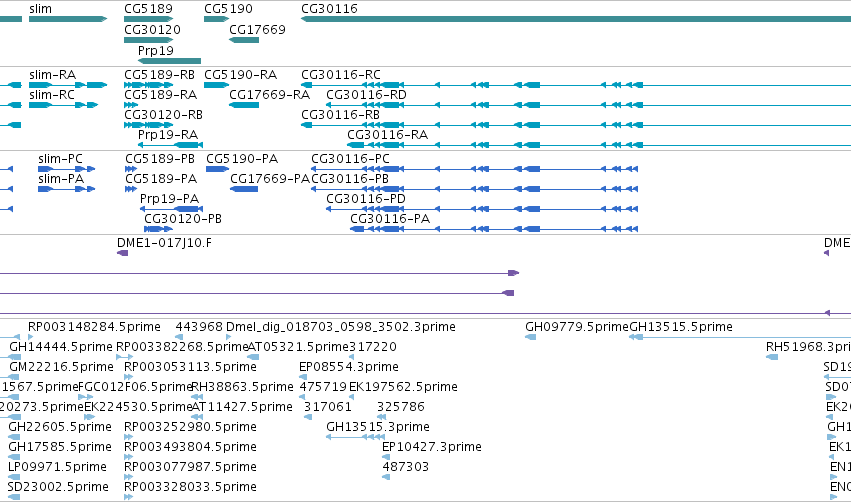The image size is (851, 502).
Task: Open EST GM22216.5prime
Action: point(61,367)
